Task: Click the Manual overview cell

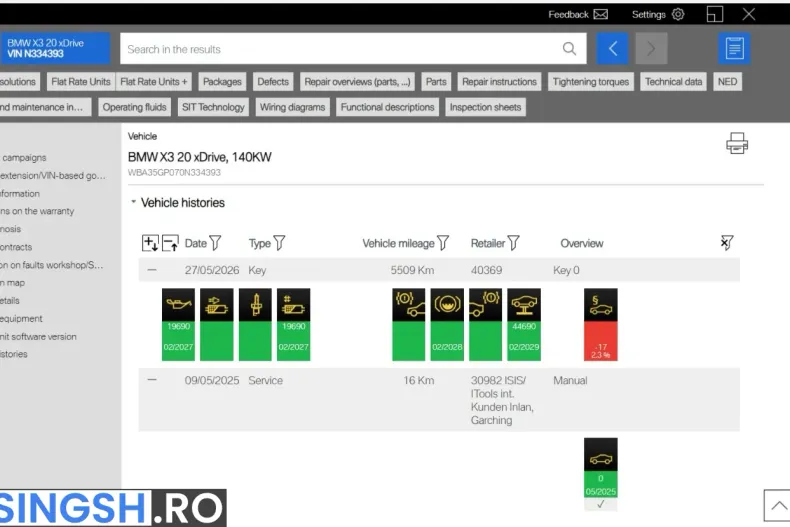Action: click(x=570, y=380)
